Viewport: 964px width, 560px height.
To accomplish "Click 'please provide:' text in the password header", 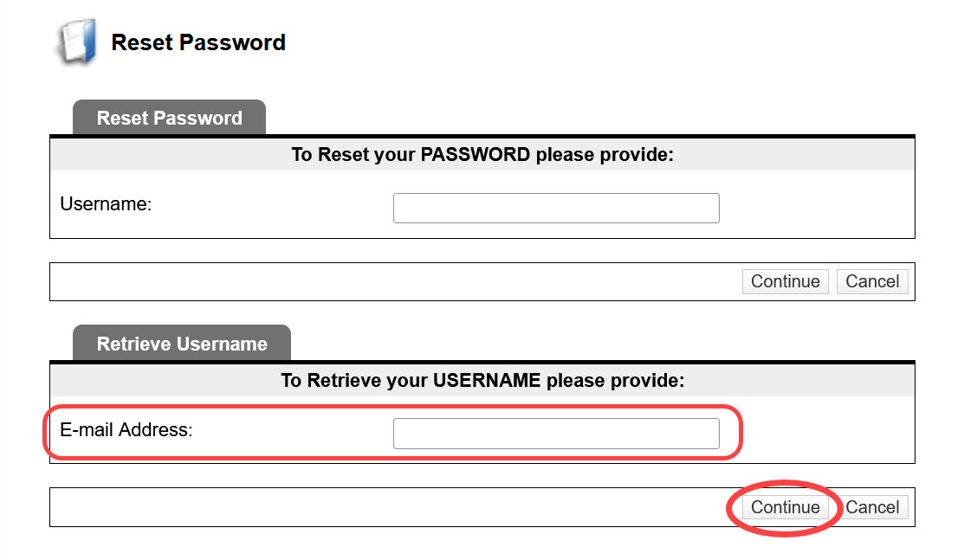I will click(x=605, y=154).
